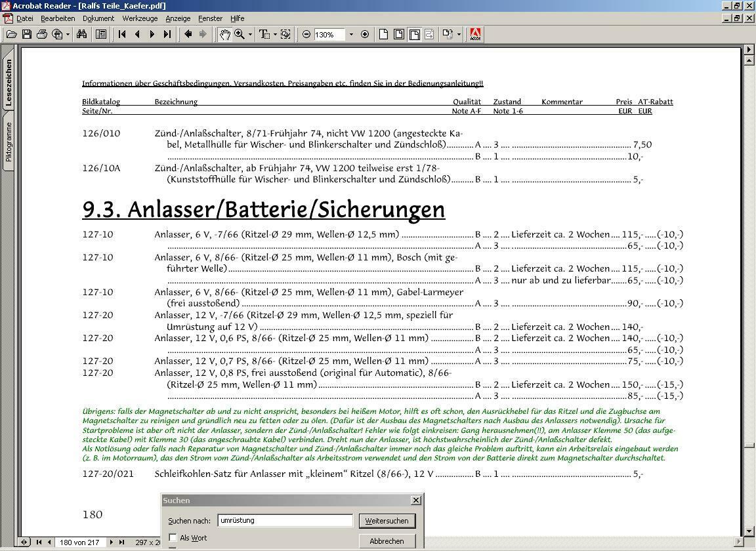The width and height of the screenshot is (756, 551).
Task: Click the 126/010 catalog number
Action: 101,134
